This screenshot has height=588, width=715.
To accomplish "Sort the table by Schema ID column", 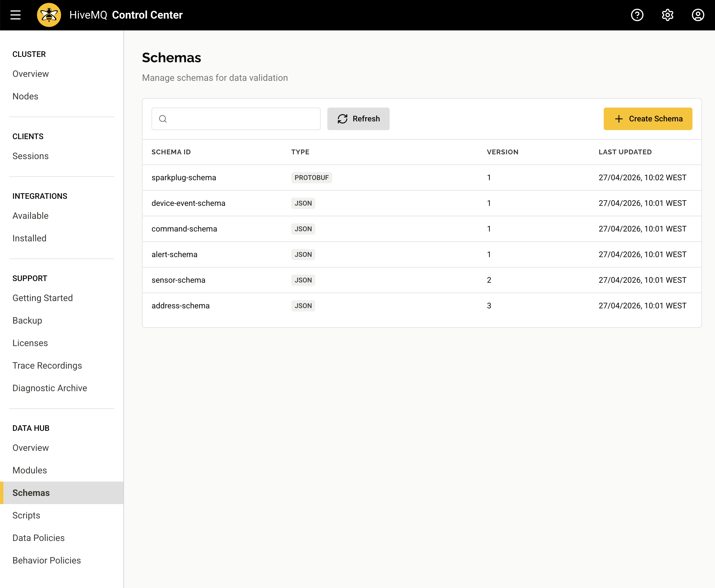I will pos(172,152).
